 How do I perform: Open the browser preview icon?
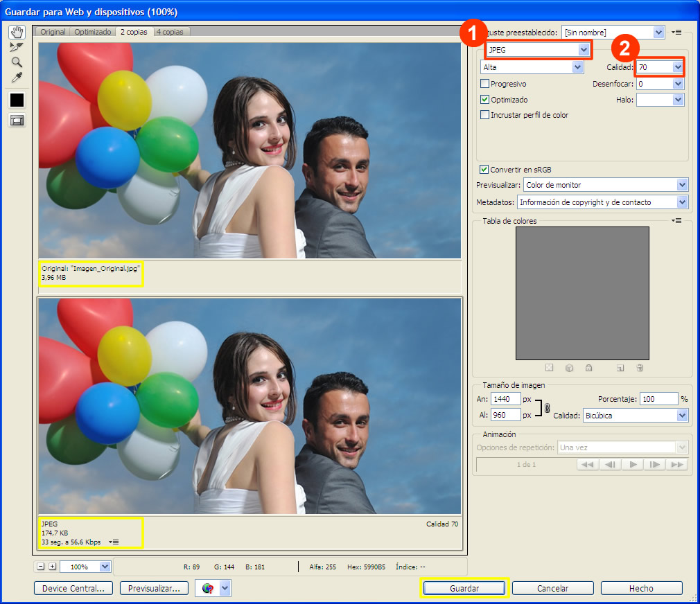(x=207, y=588)
